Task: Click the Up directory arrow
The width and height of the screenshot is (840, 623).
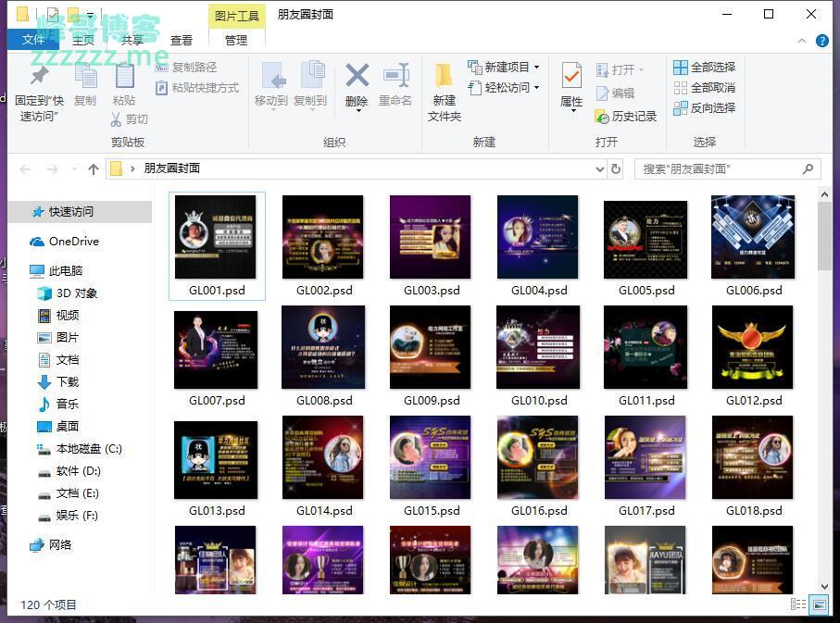Action: tap(94, 169)
